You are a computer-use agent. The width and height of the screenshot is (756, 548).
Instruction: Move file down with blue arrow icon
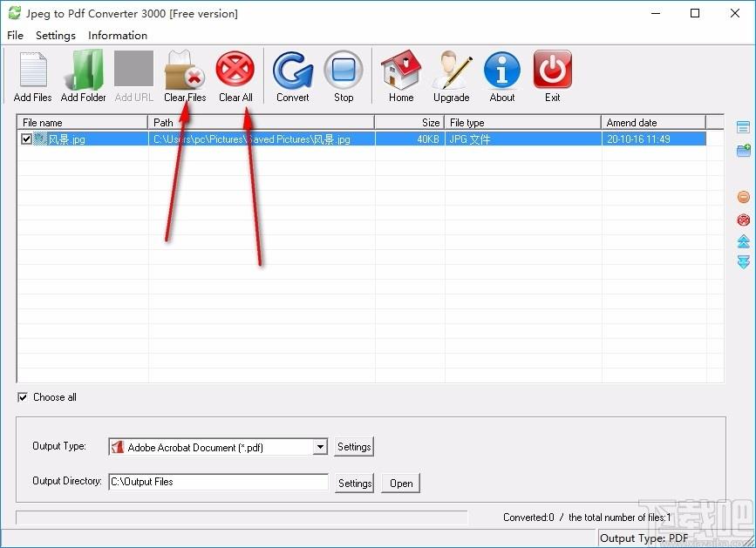(x=744, y=262)
